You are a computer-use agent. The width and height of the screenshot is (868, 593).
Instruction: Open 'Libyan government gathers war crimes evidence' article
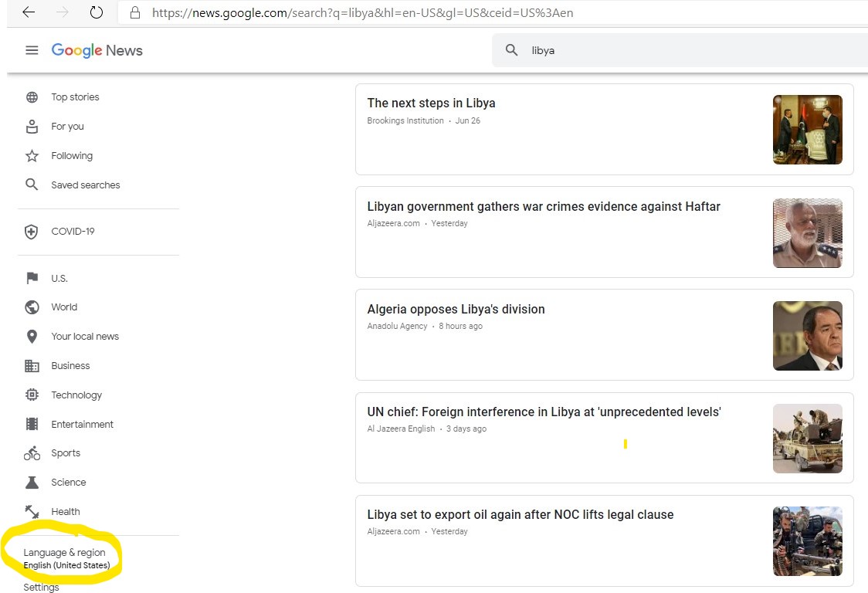point(544,206)
